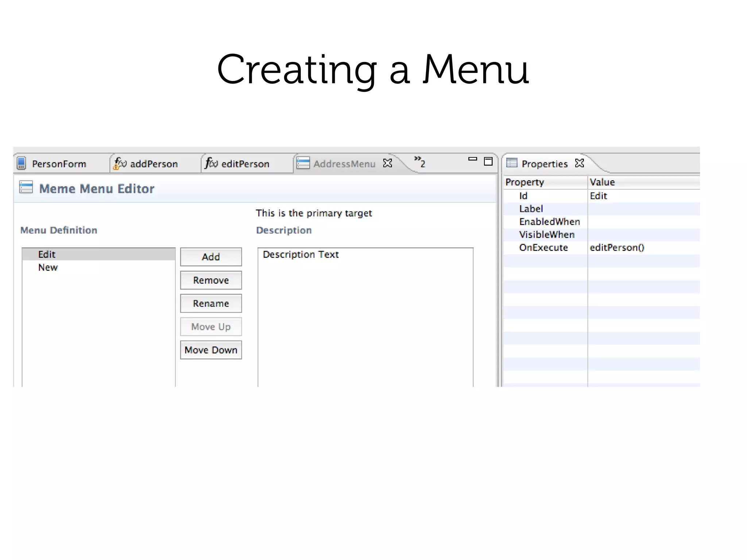This screenshot has height=560, width=747.
Task: Select the Id property row
Action: tap(601, 196)
